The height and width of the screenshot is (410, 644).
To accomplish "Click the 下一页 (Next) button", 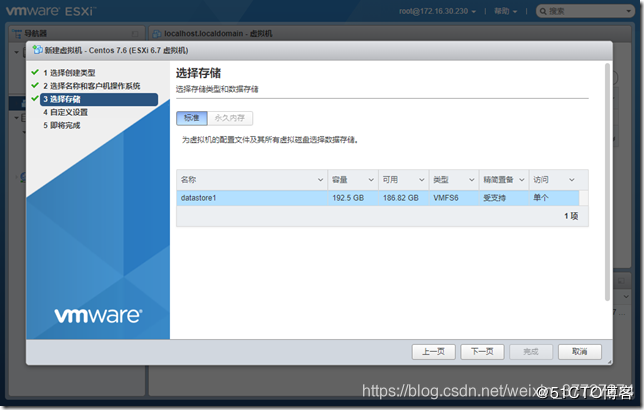I will point(482,352).
